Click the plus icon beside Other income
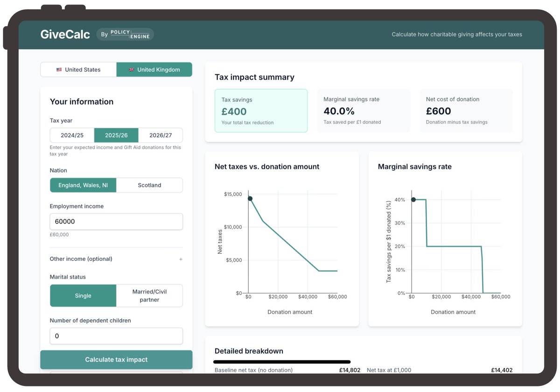 pyautogui.click(x=181, y=259)
